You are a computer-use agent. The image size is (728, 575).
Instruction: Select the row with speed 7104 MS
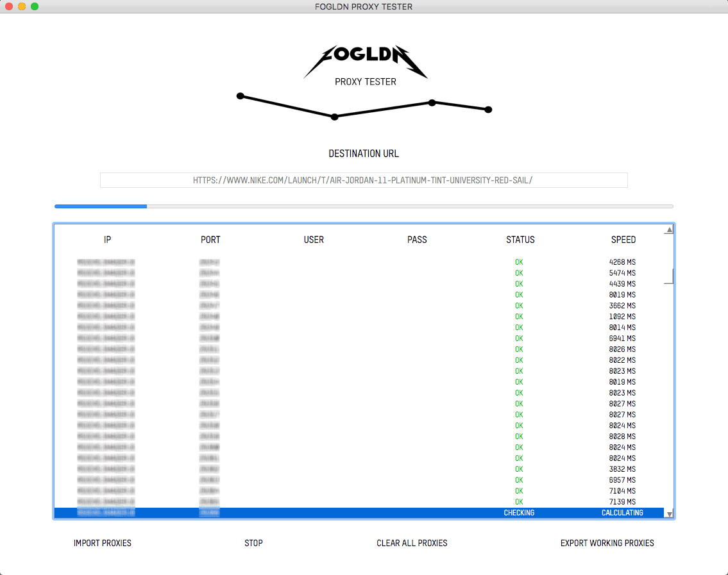coord(359,491)
